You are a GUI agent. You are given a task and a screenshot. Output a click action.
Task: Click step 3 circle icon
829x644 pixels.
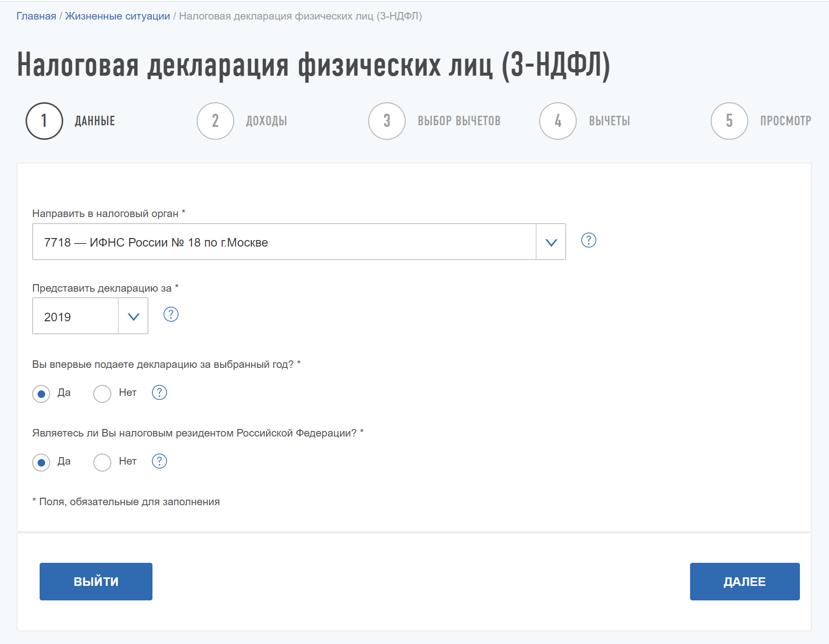387,121
